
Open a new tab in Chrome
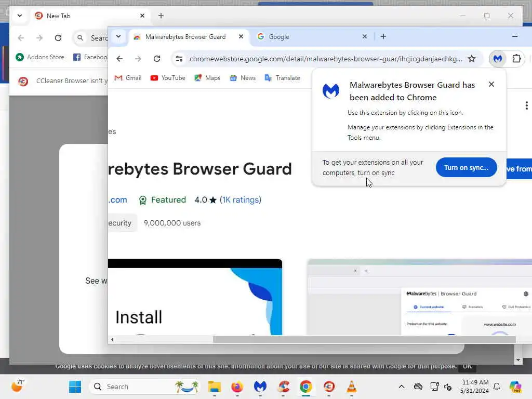383,36
